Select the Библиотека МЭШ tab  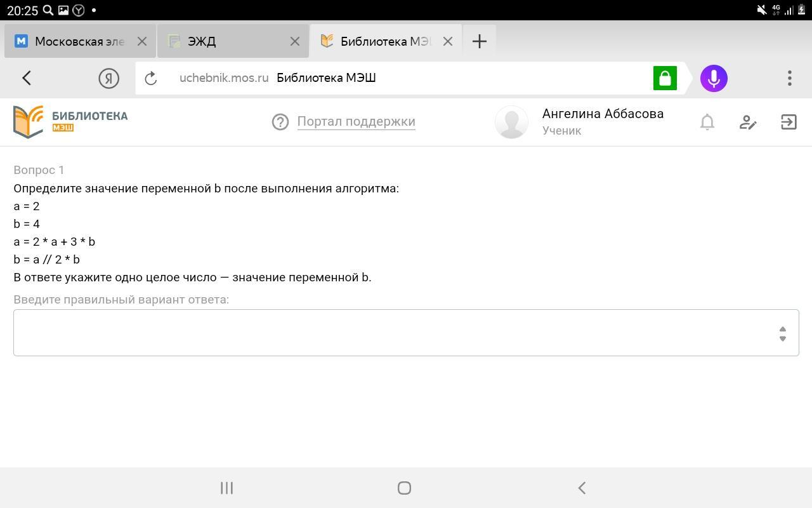386,41
